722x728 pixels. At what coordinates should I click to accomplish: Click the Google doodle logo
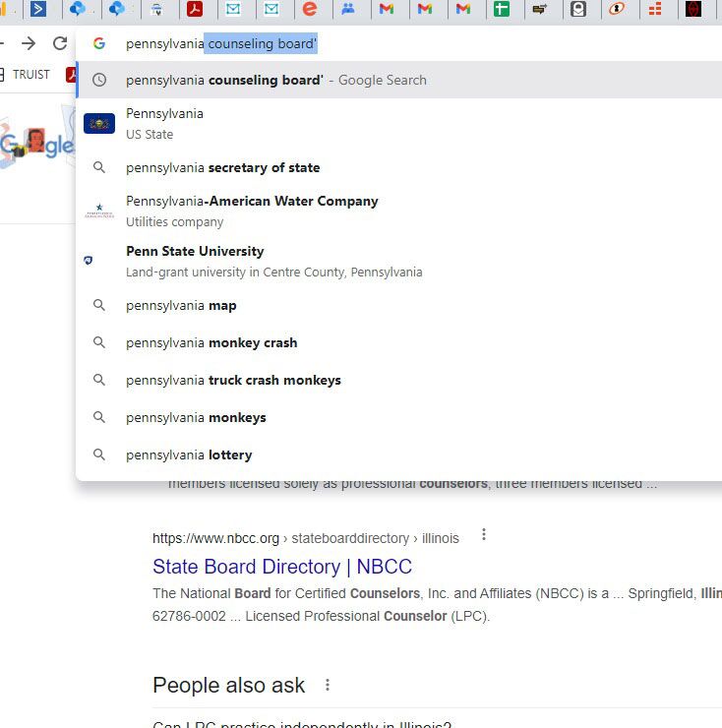pos(37,146)
